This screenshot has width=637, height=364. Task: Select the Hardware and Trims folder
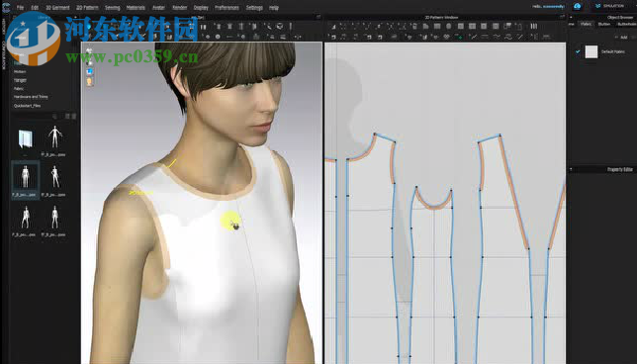pyautogui.click(x=31, y=97)
